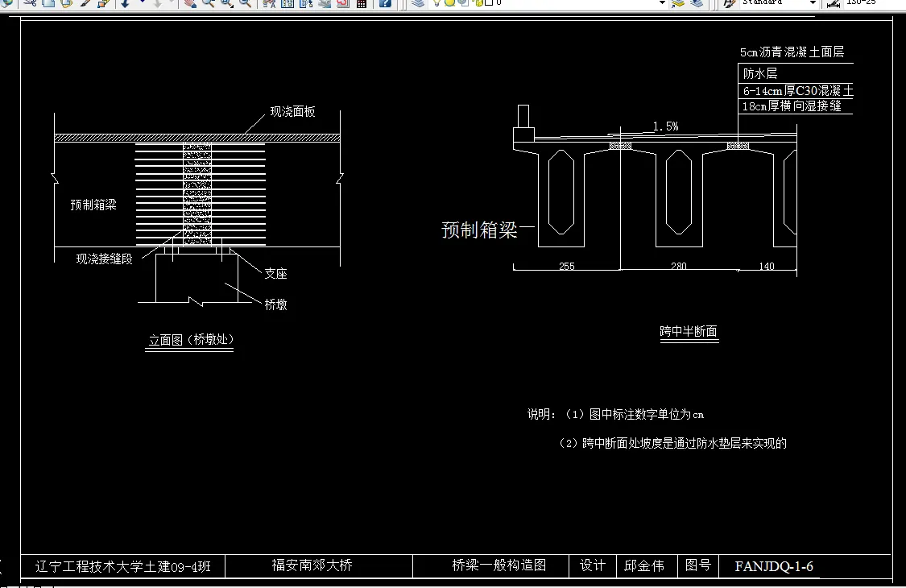This screenshot has height=588, width=906.
Task: Select the 现浇接缝段 annotation text
Action: pyautogui.click(x=104, y=259)
